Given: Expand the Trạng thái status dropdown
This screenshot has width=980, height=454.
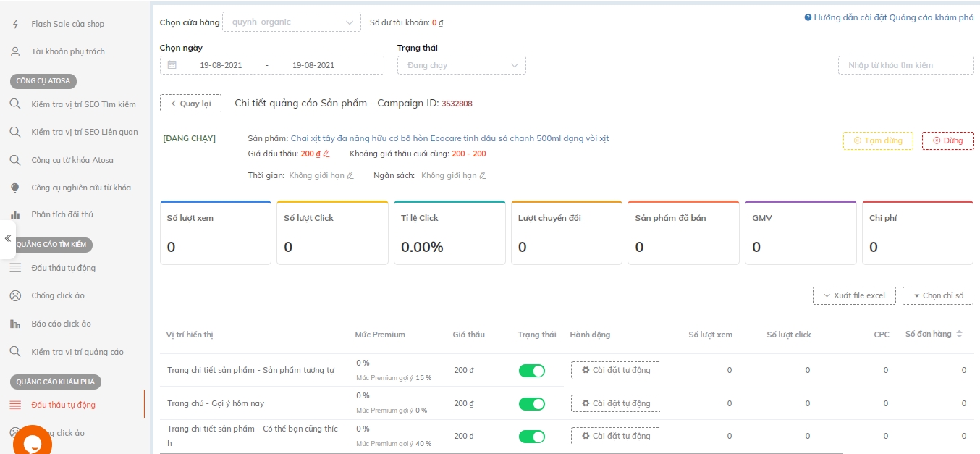Looking at the screenshot, I should click(461, 65).
